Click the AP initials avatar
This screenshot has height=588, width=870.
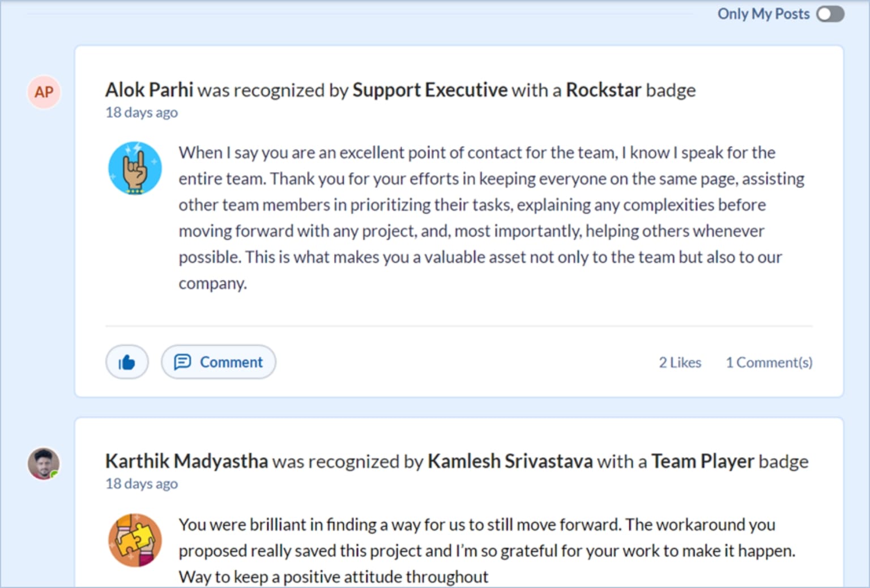44,92
